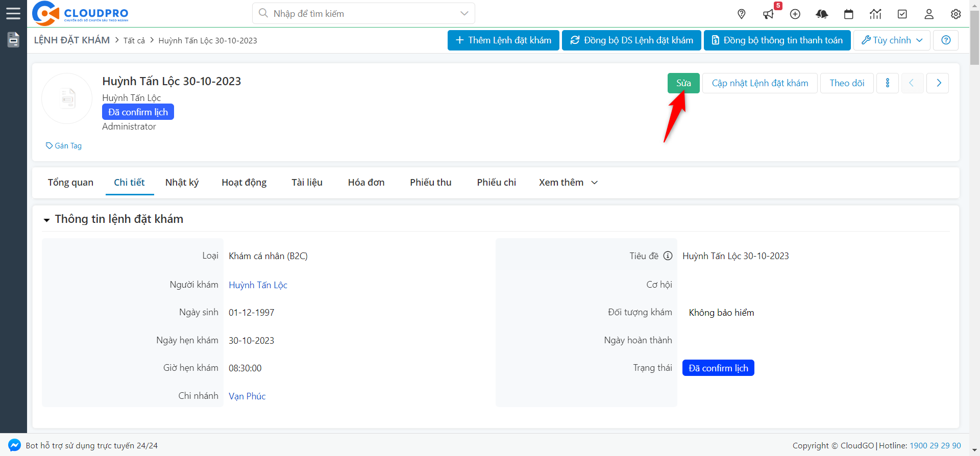Click the 08:30:00 appointment time value
This screenshot has height=456, width=980.
point(245,368)
